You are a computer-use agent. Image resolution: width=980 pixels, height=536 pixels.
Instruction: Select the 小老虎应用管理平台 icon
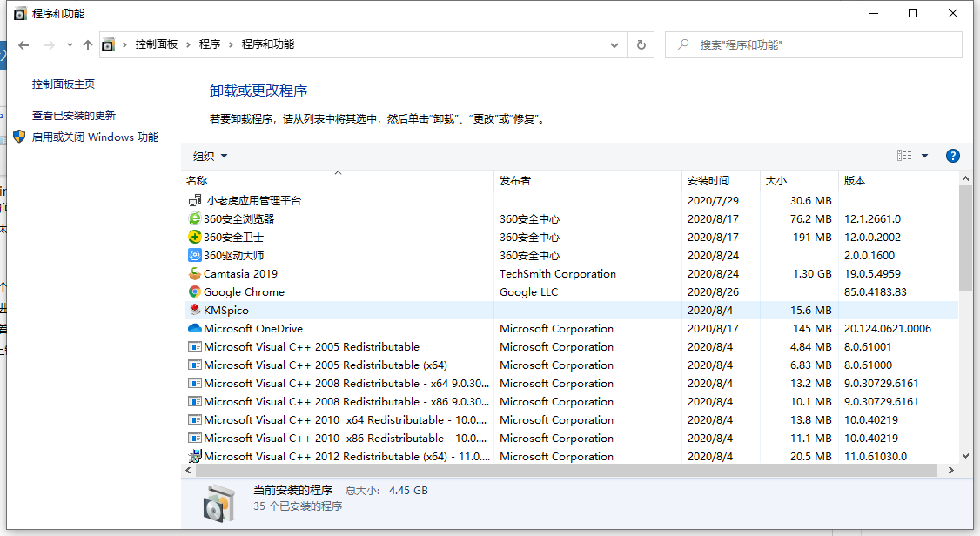(x=195, y=200)
